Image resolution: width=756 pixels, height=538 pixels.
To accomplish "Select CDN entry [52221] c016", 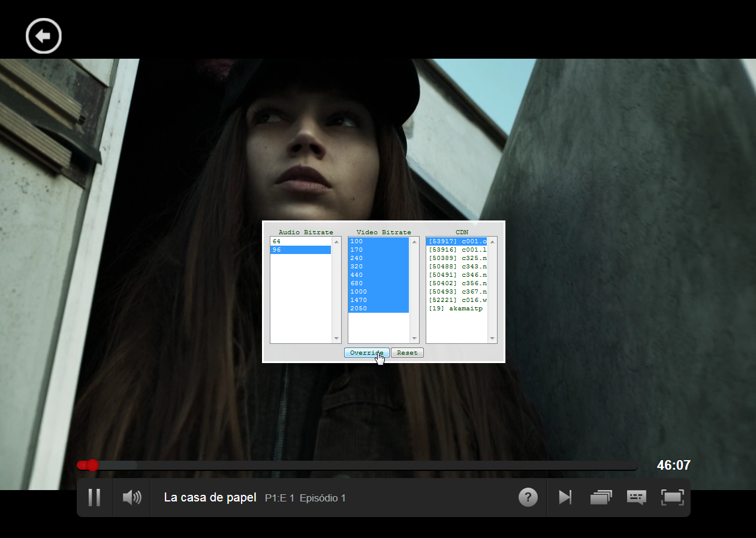I will point(457,300).
